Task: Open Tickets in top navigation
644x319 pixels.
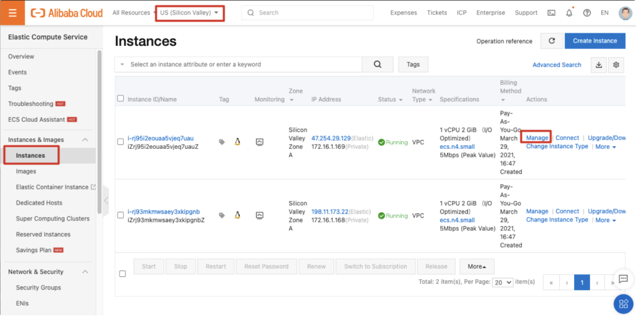Action: [436, 13]
